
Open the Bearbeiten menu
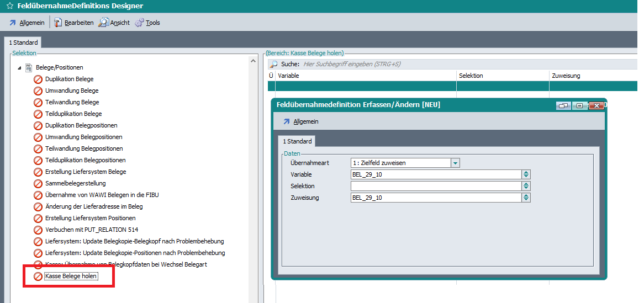pyautogui.click(x=74, y=23)
